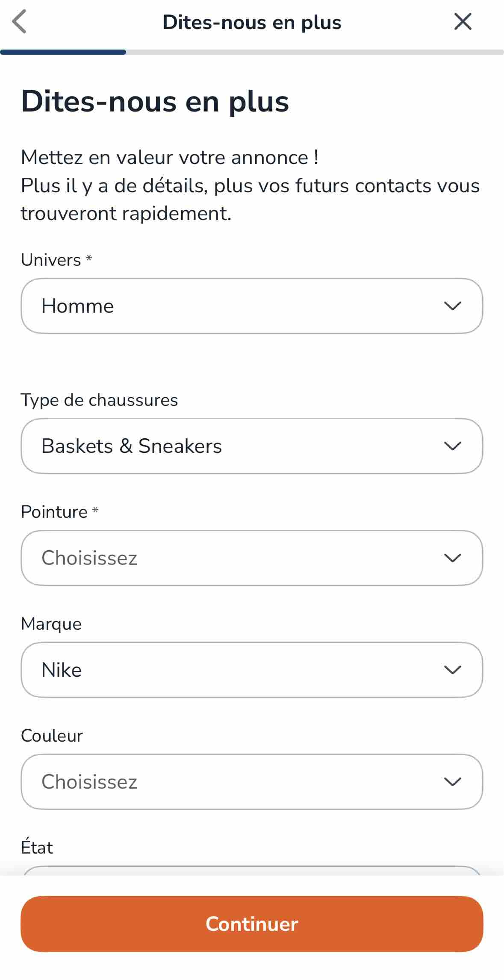Image resolution: width=504 pixels, height=980 pixels.
Task: Click the chevron beside Baskets & Sneakers
Action: coord(452,446)
